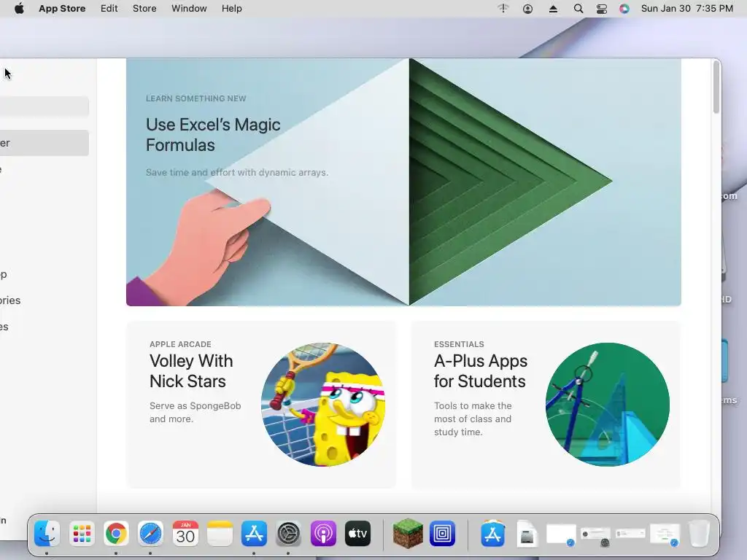Open Podcasts from the Dock
The width and height of the screenshot is (747, 560).
coord(323,534)
